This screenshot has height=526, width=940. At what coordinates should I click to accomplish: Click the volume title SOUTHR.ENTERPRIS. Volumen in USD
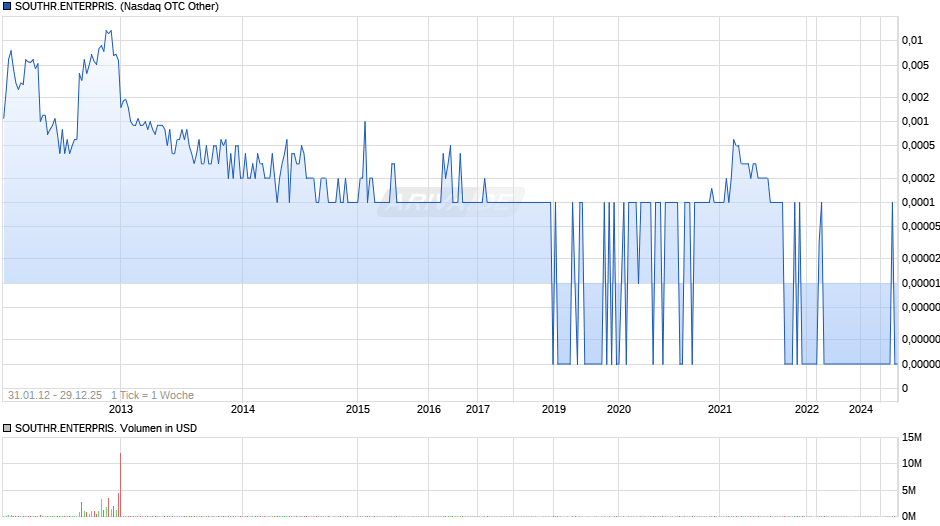click(x=106, y=428)
